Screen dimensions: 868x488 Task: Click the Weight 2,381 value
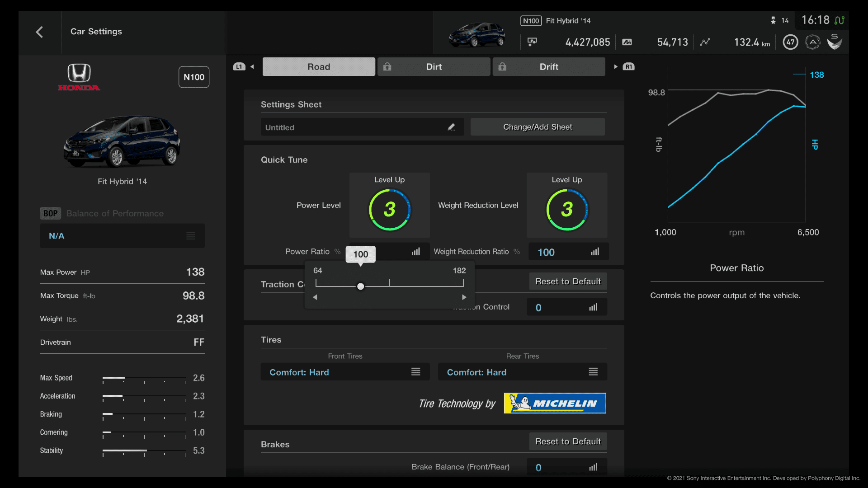click(190, 319)
